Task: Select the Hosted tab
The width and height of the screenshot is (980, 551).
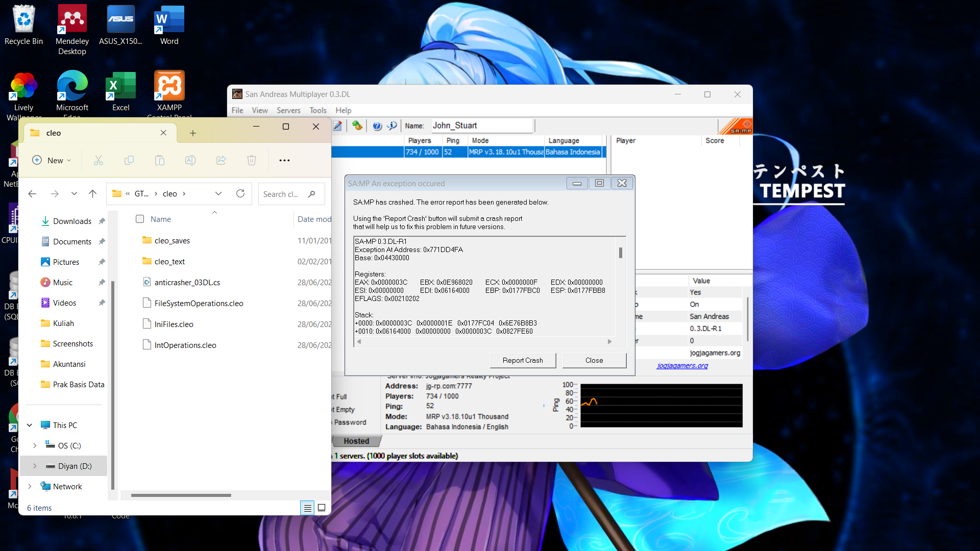Action: click(x=356, y=441)
